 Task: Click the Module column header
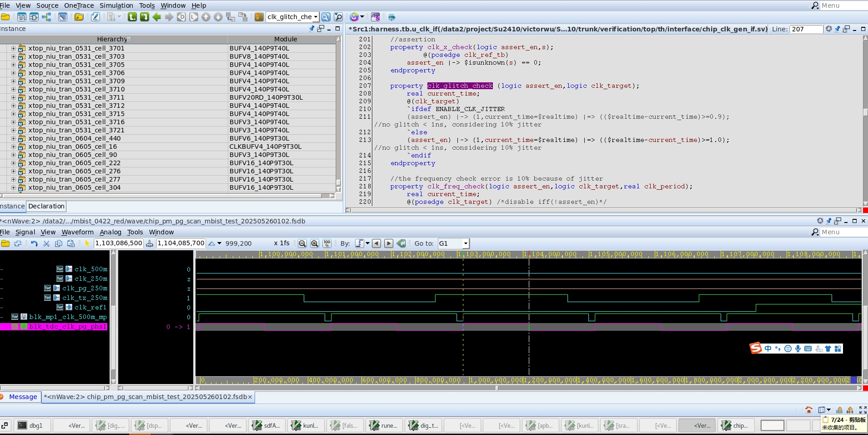(282, 39)
